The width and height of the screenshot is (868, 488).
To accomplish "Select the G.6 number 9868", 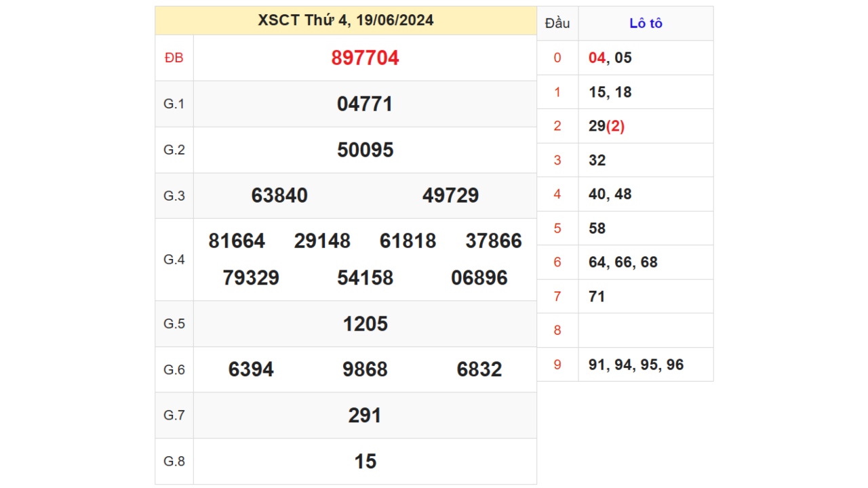I will pos(365,369).
